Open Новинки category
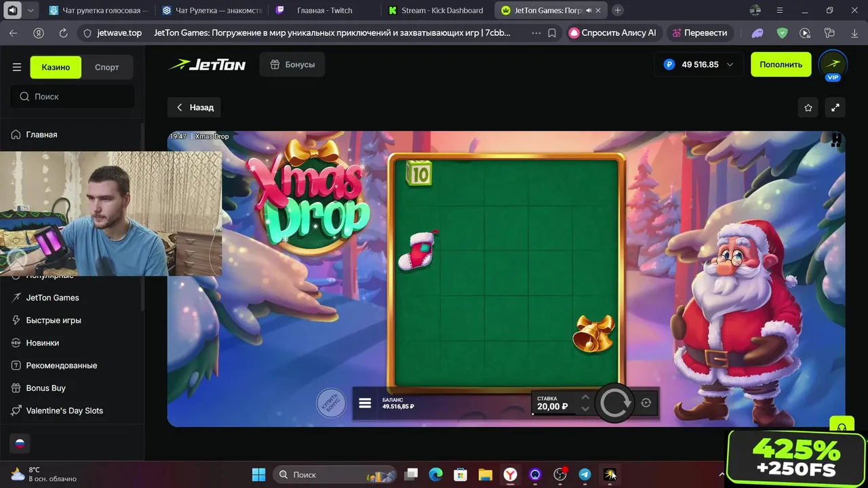This screenshot has height=488, width=868. (x=42, y=343)
